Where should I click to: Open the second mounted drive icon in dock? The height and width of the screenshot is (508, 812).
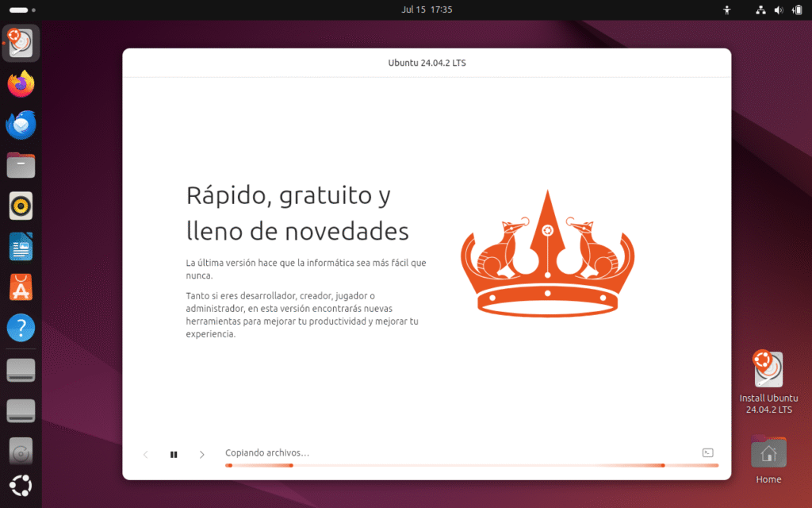point(21,410)
